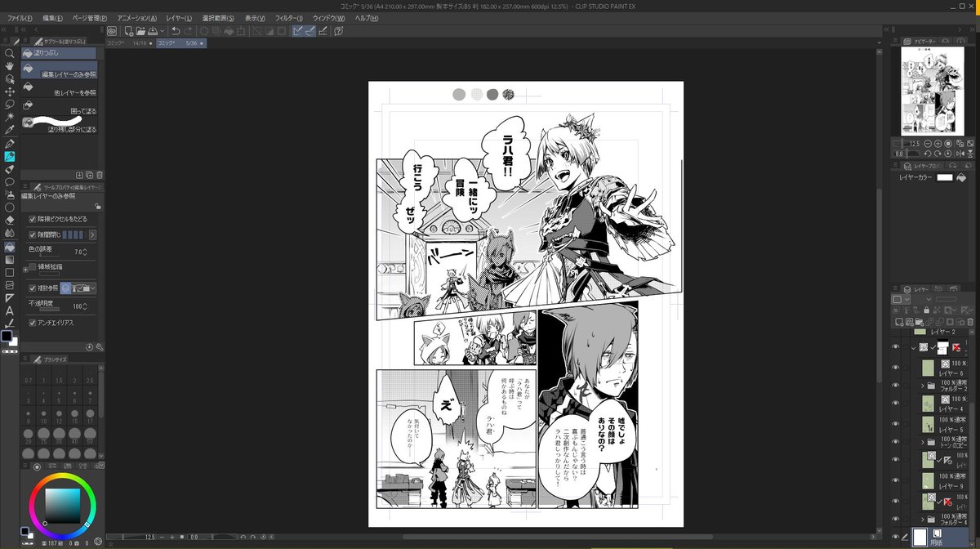Click the black main color swatch in toolbar
Image resolution: width=980 pixels, height=549 pixels.
[7, 337]
